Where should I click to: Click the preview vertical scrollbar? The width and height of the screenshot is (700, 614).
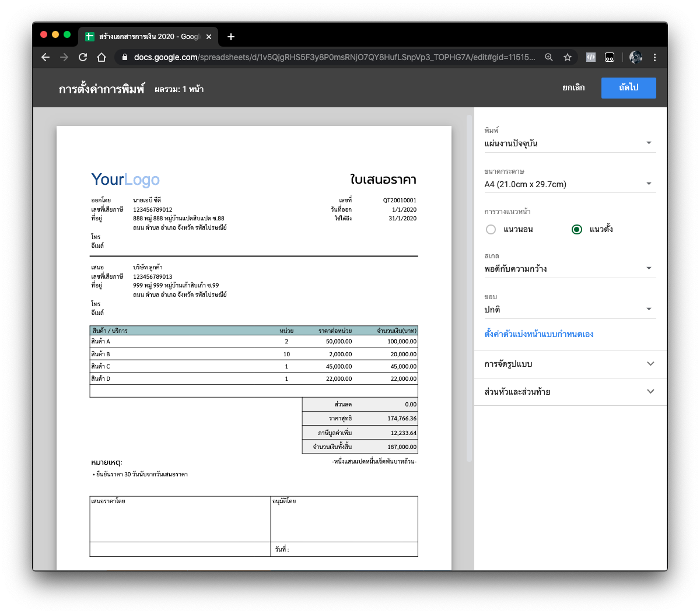[x=469, y=289]
